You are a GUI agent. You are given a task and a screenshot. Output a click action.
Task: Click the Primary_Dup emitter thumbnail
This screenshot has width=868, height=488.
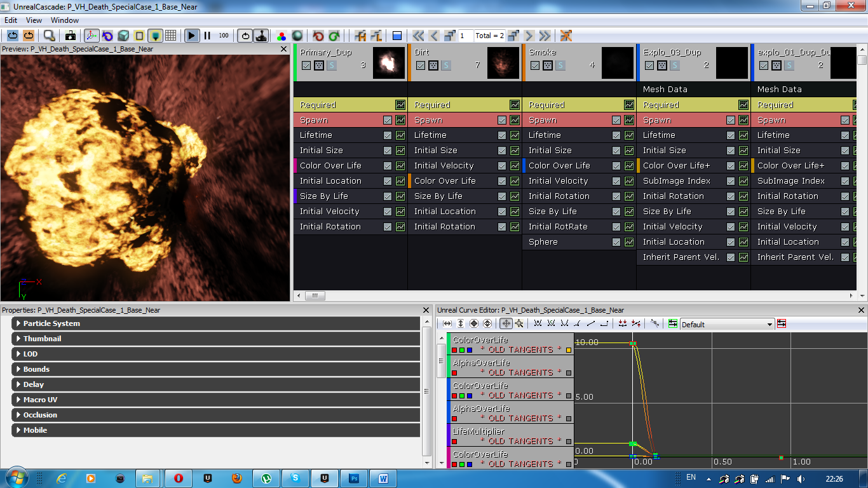click(x=389, y=63)
